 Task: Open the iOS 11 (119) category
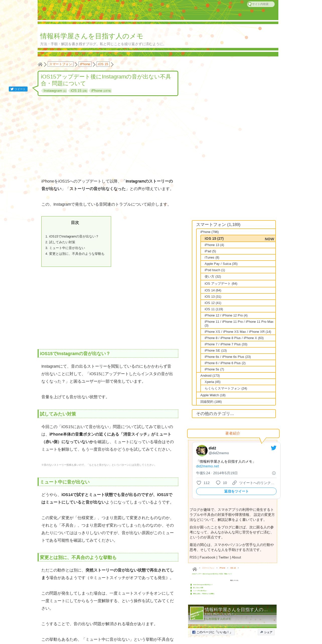pyautogui.click(x=238, y=309)
